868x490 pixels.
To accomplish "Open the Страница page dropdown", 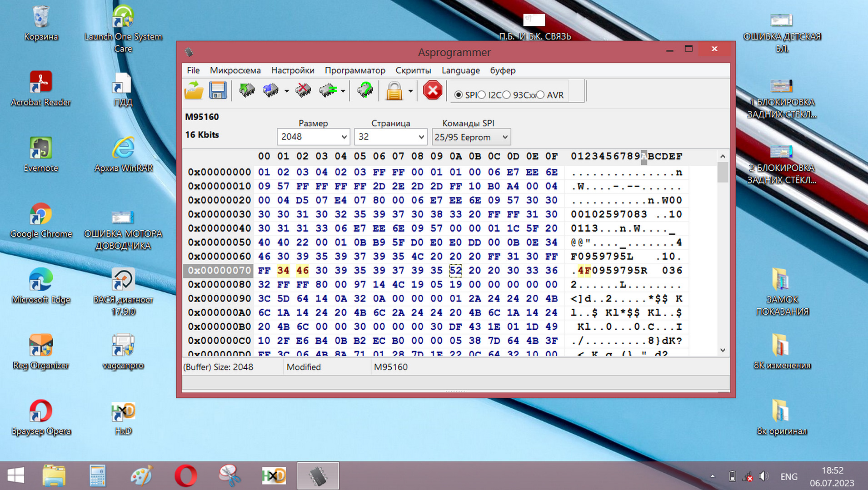I will 421,137.
